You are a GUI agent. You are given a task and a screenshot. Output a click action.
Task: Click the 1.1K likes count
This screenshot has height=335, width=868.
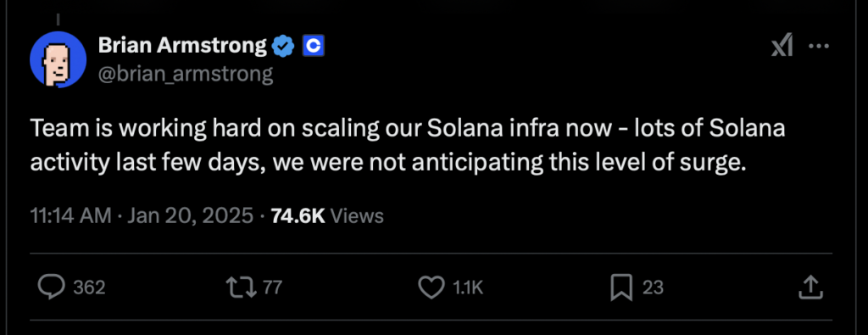468,288
